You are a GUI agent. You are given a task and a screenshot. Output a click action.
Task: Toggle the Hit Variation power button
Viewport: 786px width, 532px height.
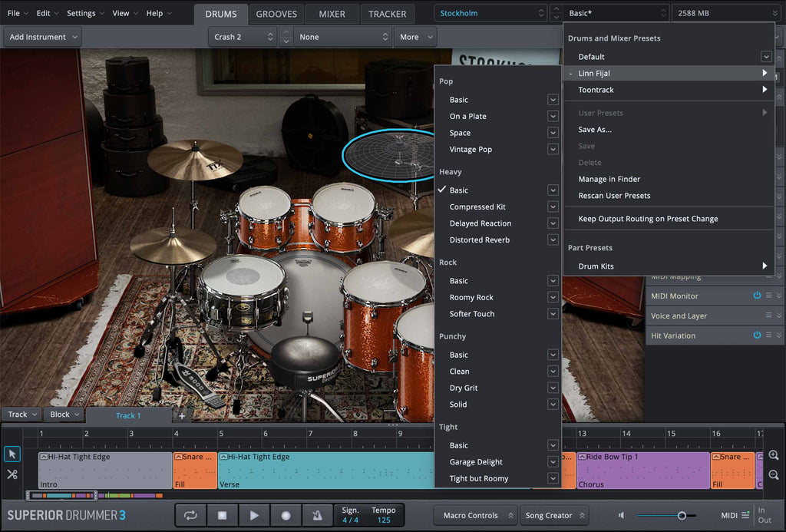pos(757,335)
